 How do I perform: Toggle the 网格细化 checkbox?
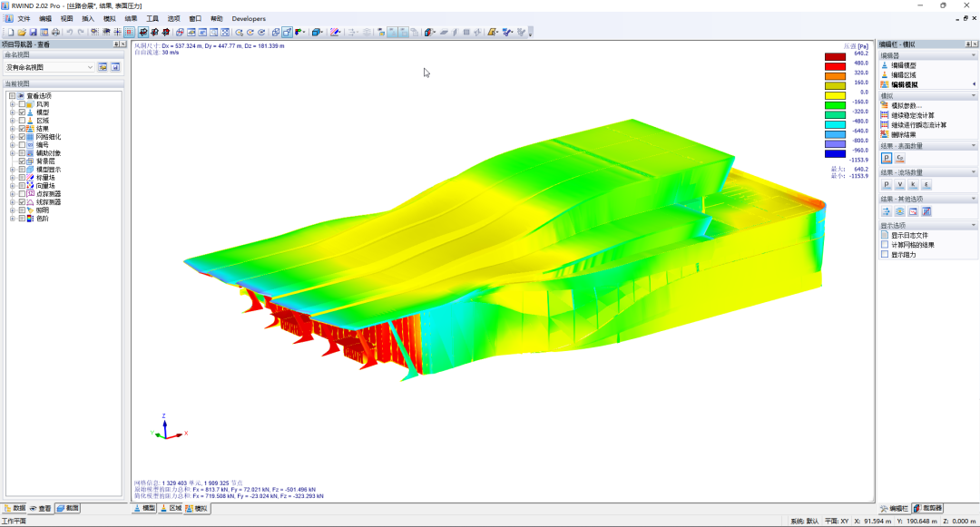[x=22, y=137]
